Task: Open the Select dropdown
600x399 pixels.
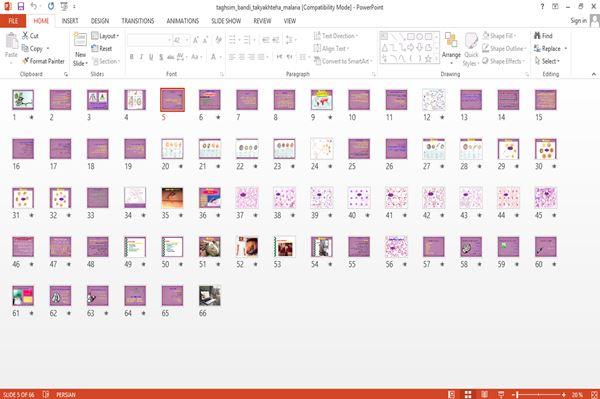Action: click(547, 61)
